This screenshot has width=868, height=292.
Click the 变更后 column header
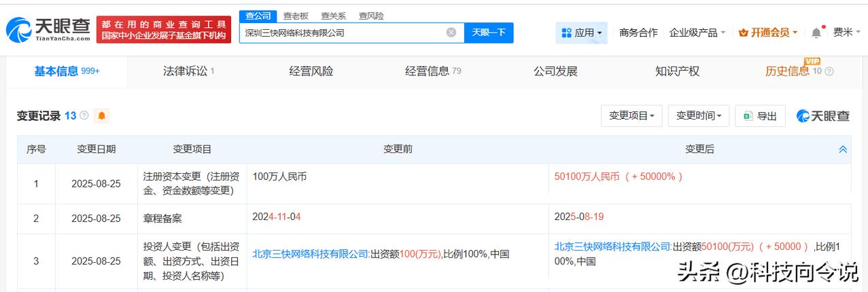pos(699,149)
